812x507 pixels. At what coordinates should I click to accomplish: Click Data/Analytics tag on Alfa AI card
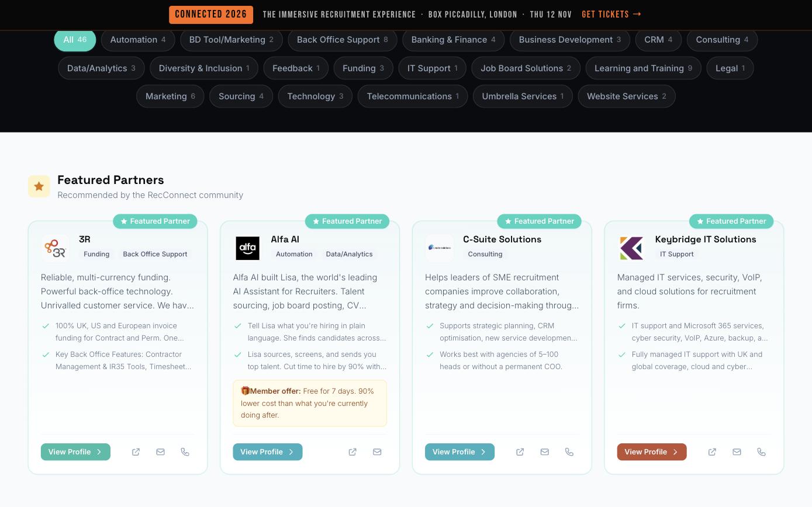[349, 254]
